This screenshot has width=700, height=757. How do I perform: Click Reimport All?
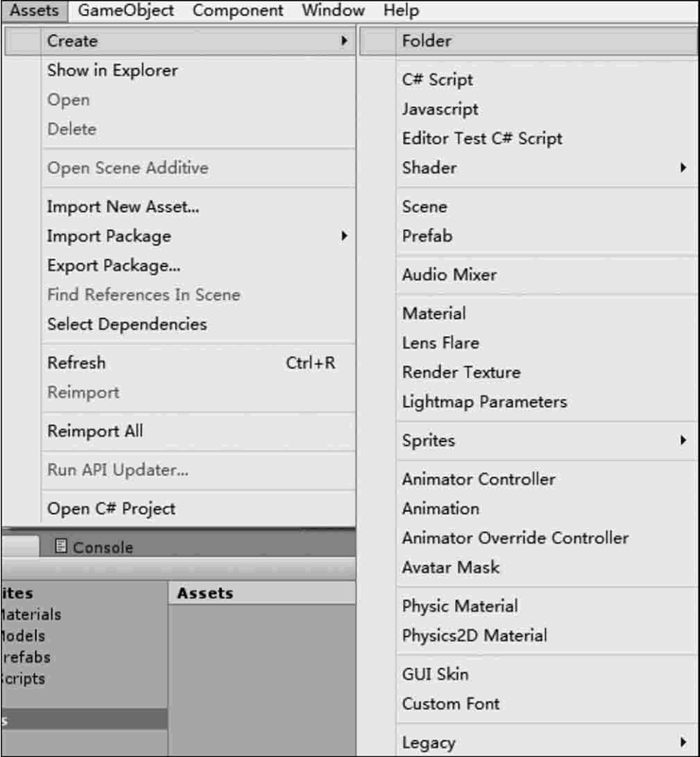pos(95,431)
